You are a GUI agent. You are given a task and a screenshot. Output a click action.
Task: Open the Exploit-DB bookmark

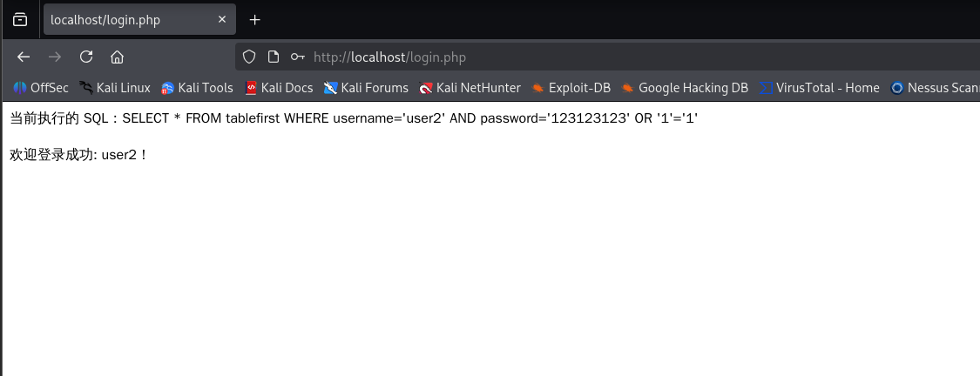pyautogui.click(x=571, y=88)
